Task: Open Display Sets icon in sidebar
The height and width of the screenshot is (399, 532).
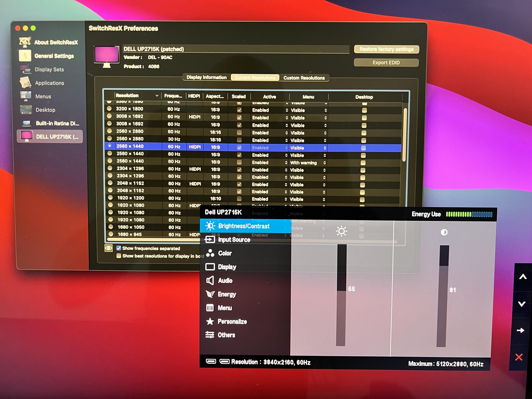Action: [25, 69]
